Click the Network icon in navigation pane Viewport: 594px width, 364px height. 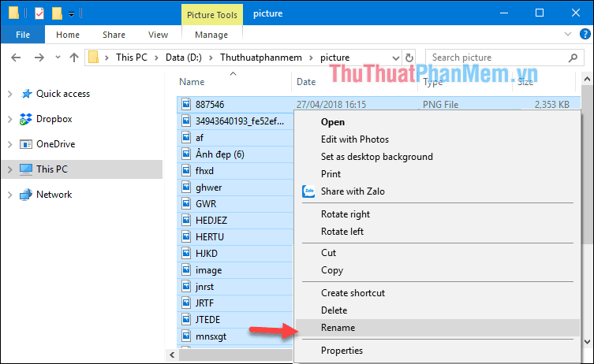point(25,195)
